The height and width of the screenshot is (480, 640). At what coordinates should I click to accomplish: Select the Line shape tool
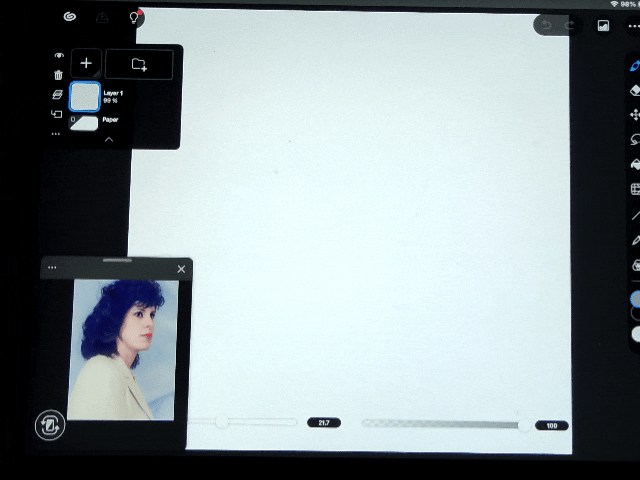[x=636, y=215]
